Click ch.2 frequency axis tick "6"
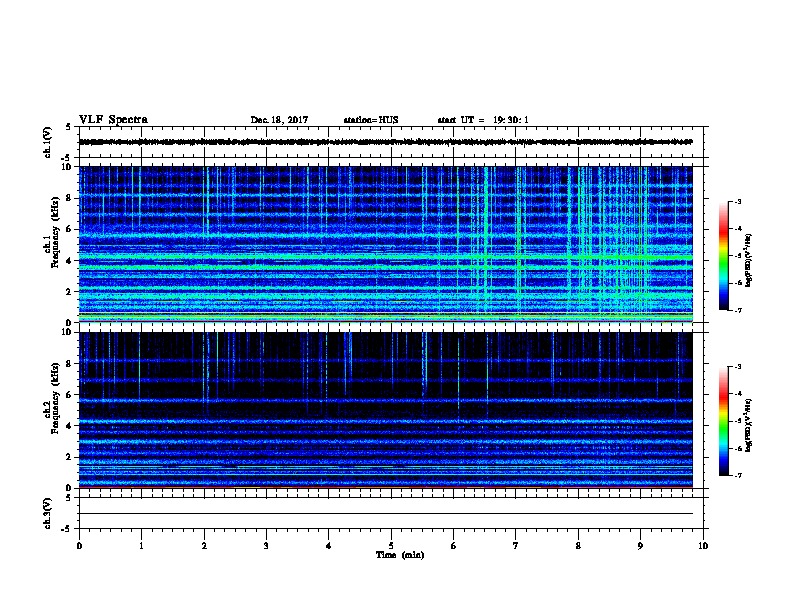 [x=69, y=395]
